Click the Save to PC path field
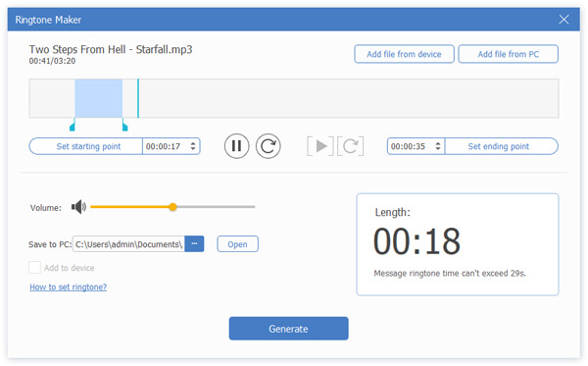The width and height of the screenshot is (588, 366). 128,244
